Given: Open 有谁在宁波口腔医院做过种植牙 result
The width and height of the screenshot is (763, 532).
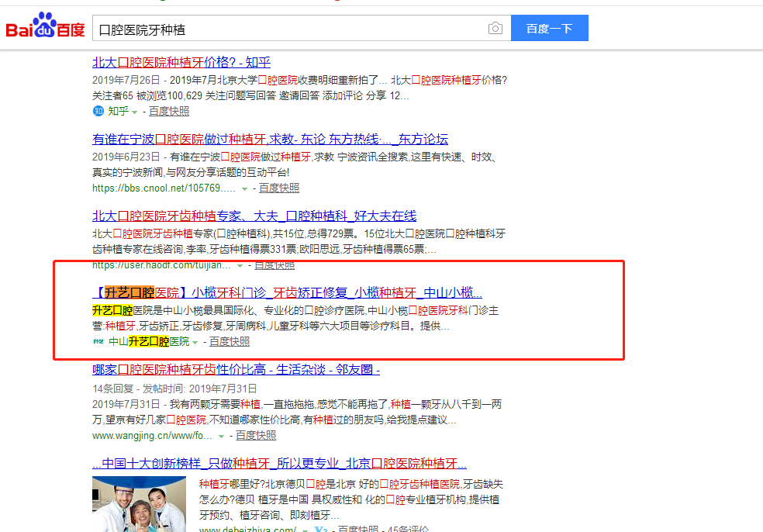Looking at the screenshot, I should click(270, 140).
